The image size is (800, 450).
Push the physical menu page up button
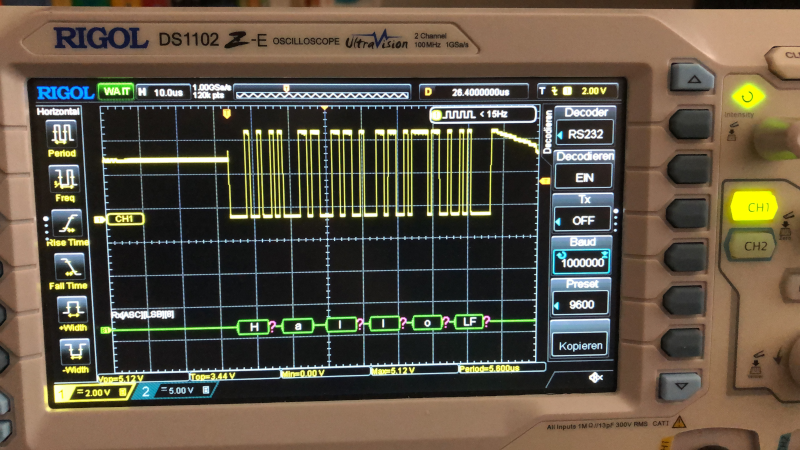pyautogui.click(x=693, y=79)
